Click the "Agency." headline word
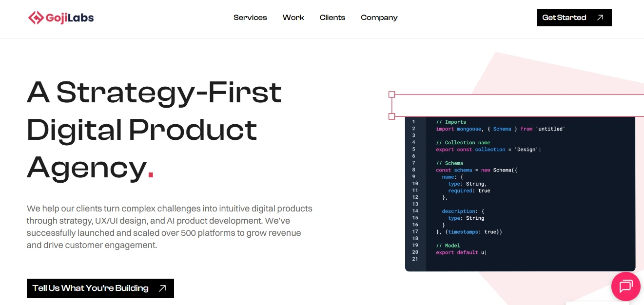The height and width of the screenshot is (305, 644). [x=91, y=168]
